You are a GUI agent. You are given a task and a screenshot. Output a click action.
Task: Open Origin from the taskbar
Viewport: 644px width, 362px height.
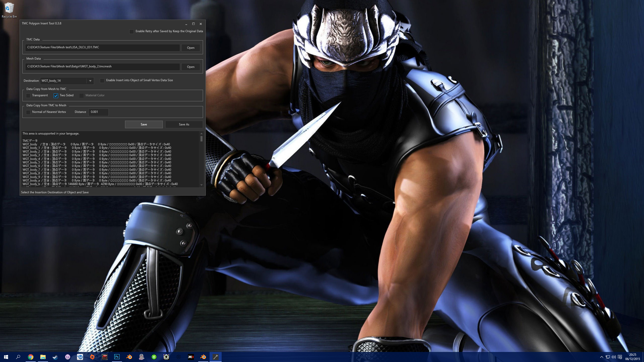pyautogui.click(x=92, y=357)
